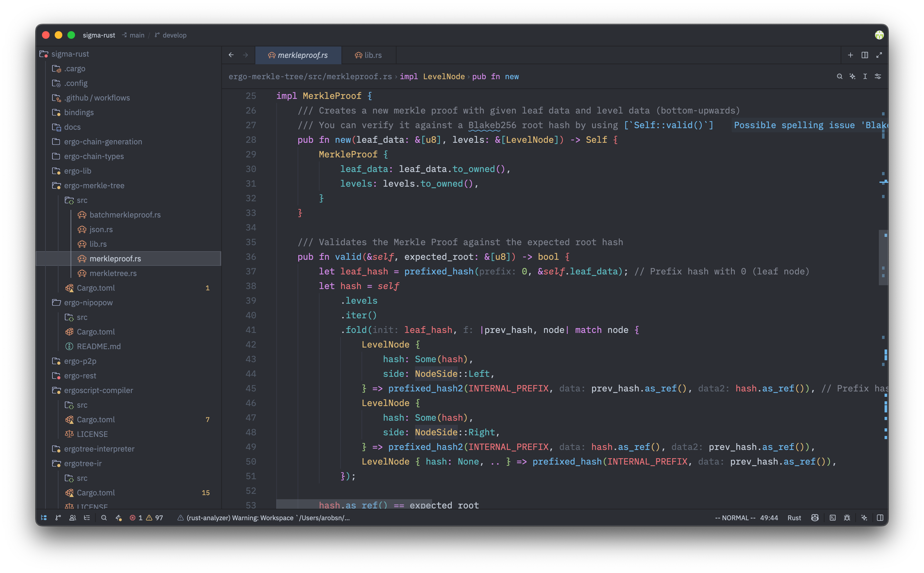Toggle the project panel in status bar
Viewport: 924px width, 573px height.
tap(44, 518)
